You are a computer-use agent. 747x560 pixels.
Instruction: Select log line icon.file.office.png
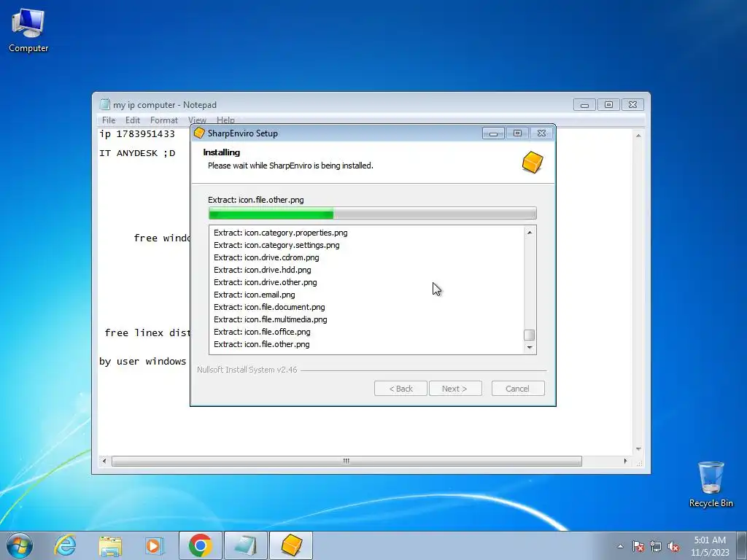point(262,332)
